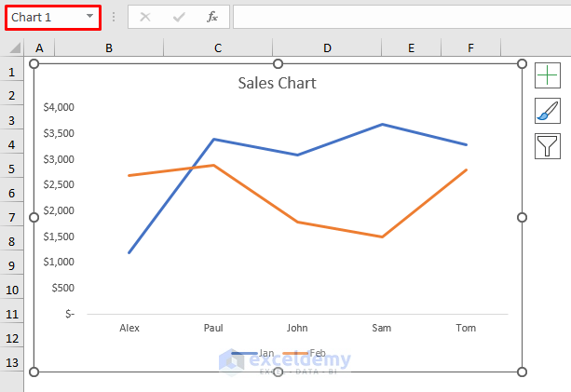This screenshot has width=571, height=392.
Task: Select row 5 header
Action: coord(13,169)
